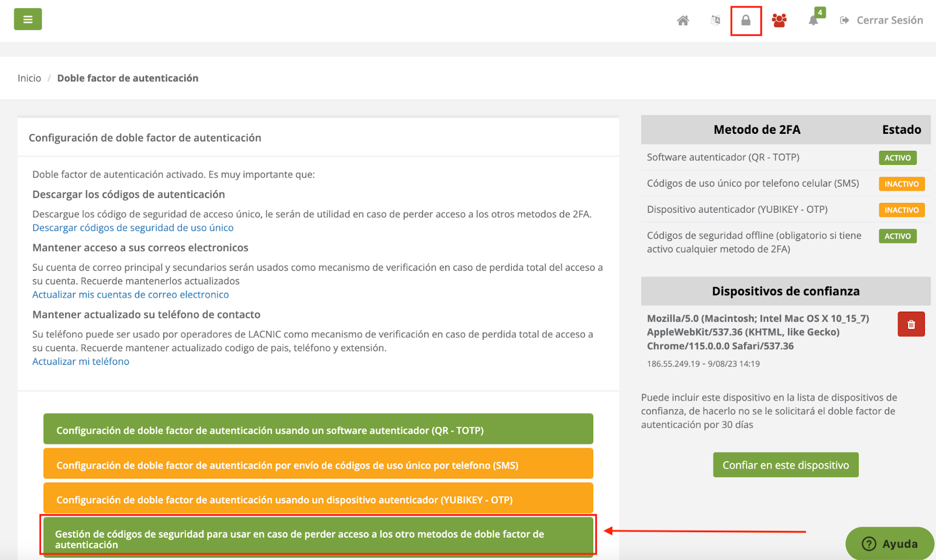Open notifications bell with badge 4
The width and height of the screenshot is (936, 560).
point(813,20)
